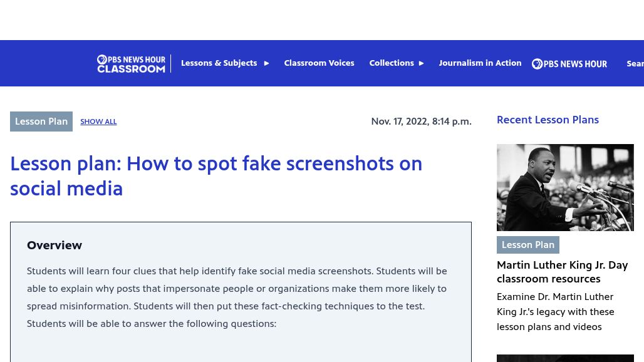Click the Overview heading
644x362 pixels.
55,246
